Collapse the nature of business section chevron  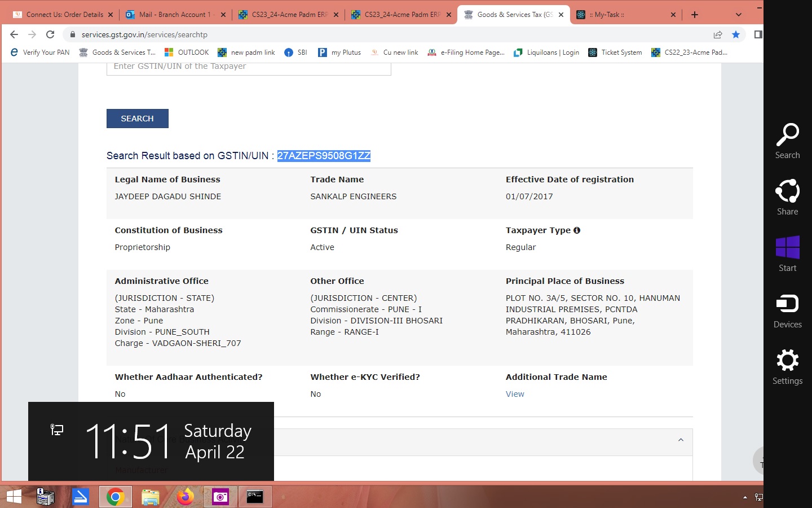pos(681,440)
